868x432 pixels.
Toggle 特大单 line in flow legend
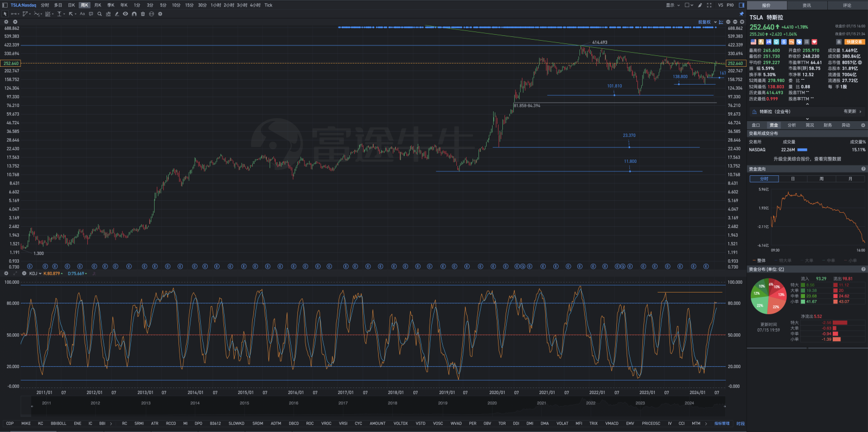click(783, 261)
